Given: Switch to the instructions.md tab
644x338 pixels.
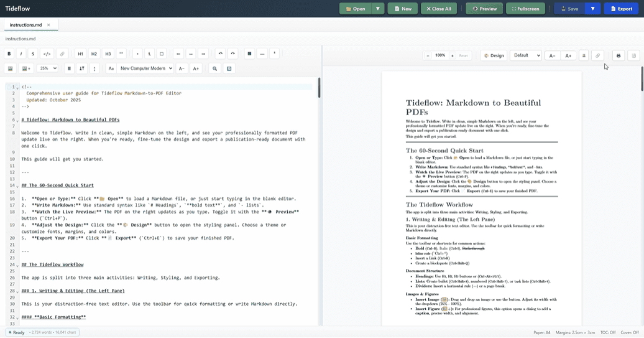Looking at the screenshot, I should (26, 25).
